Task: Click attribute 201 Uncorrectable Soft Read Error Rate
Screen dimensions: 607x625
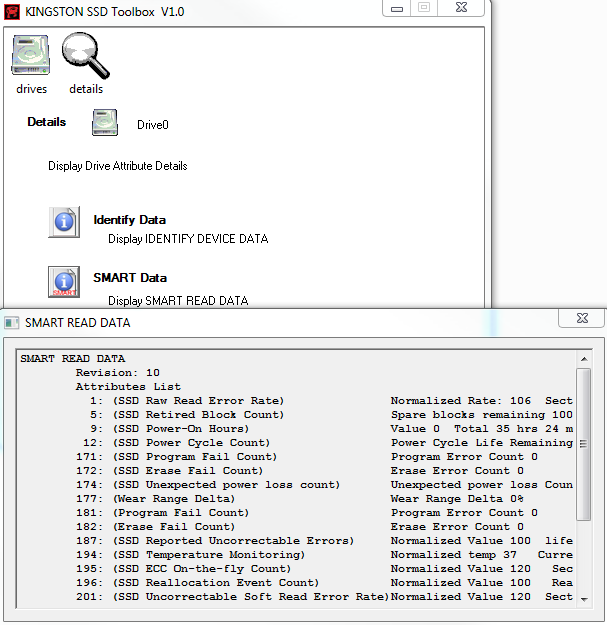Action: point(232,597)
